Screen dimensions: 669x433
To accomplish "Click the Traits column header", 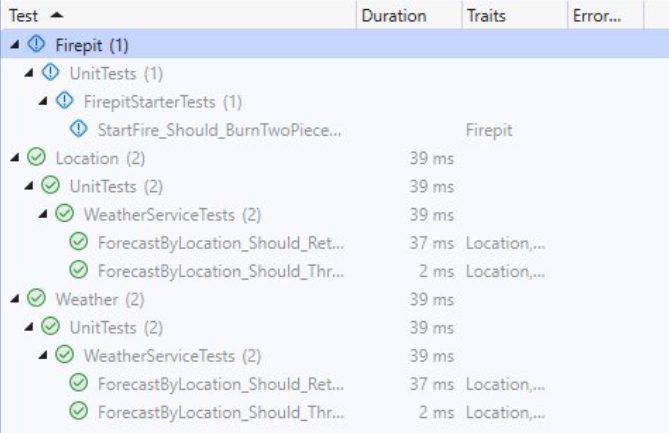I will point(486,16).
